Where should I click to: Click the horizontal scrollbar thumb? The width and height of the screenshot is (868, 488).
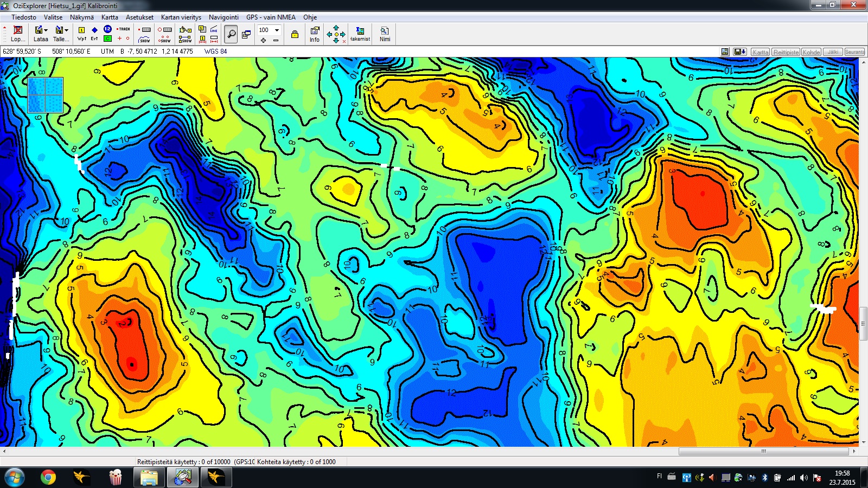click(x=763, y=451)
